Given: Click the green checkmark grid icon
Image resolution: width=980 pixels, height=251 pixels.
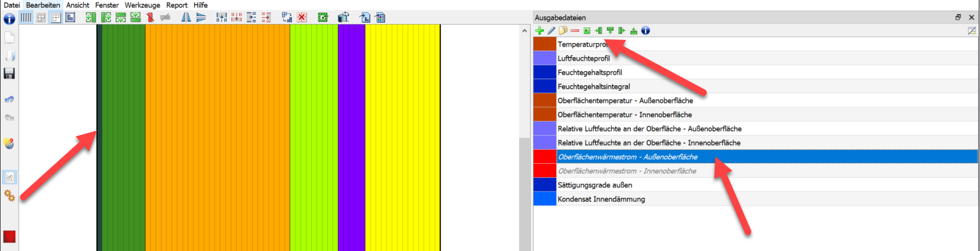Looking at the screenshot, I should point(323,18).
